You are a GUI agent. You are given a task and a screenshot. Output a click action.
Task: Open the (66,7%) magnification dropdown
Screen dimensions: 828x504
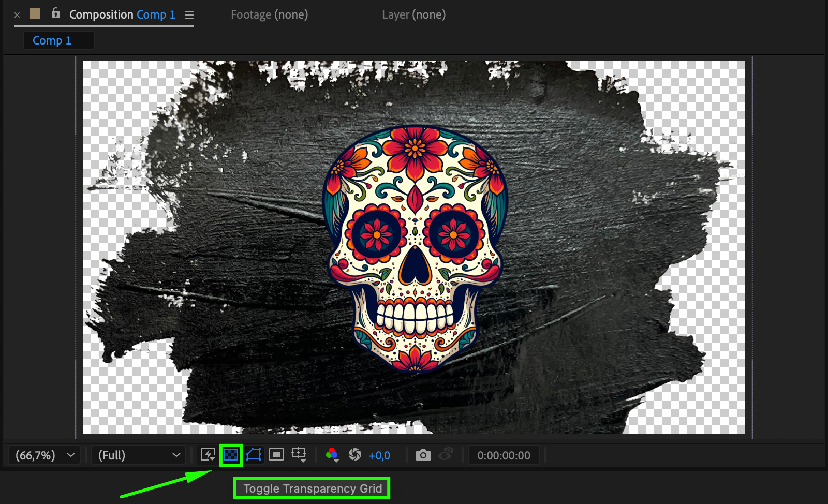45,455
